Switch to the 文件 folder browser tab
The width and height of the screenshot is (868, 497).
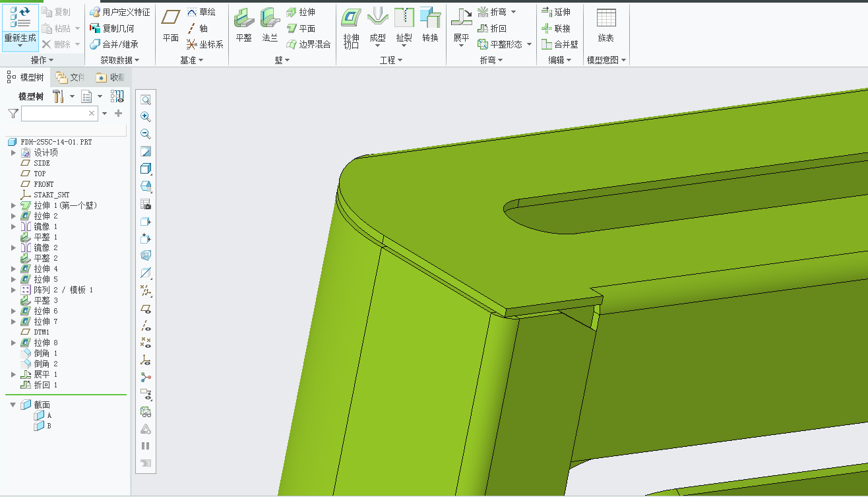coord(71,77)
